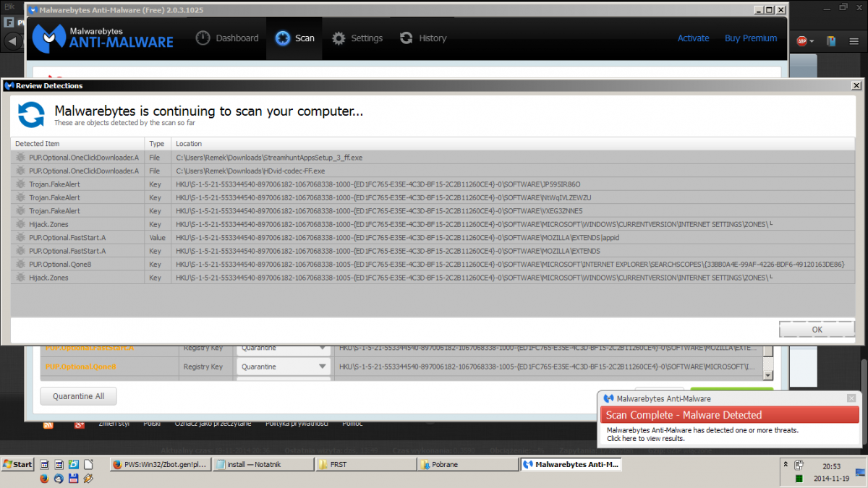Close the Review Detections dialog
The width and height of the screenshot is (868, 488).
pyautogui.click(x=856, y=85)
